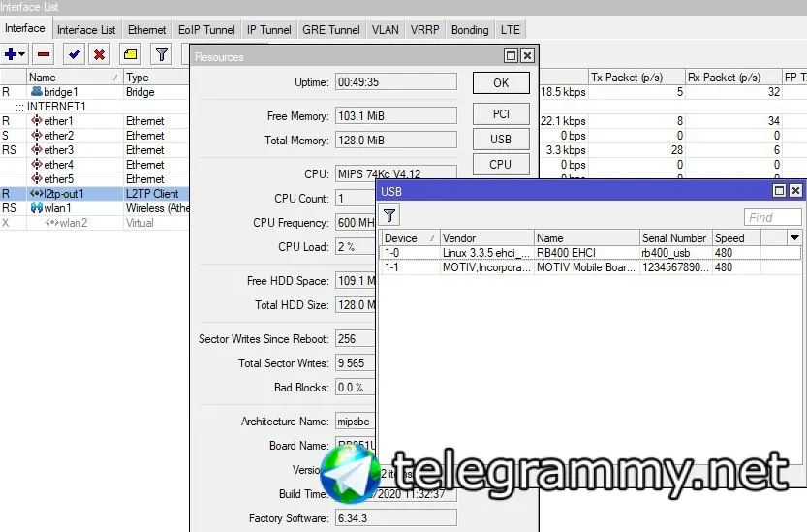The height and width of the screenshot is (532, 807).
Task: Open the VRRP tab
Action: click(x=424, y=30)
